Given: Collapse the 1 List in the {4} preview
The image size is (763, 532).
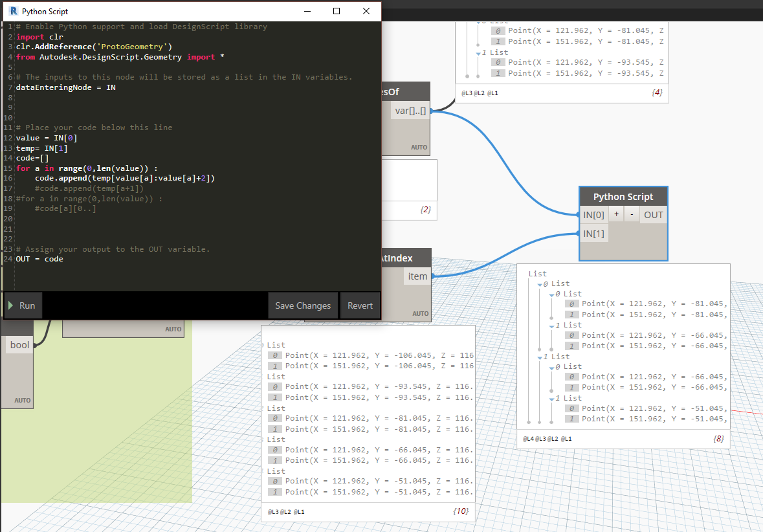Looking at the screenshot, I should [x=478, y=53].
